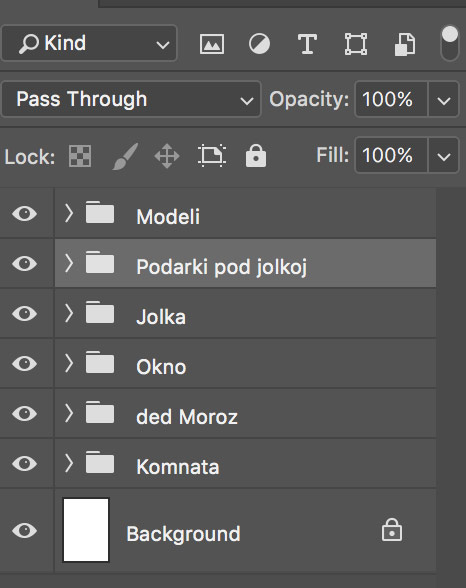Lock all padlock icon

coord(256,155)
